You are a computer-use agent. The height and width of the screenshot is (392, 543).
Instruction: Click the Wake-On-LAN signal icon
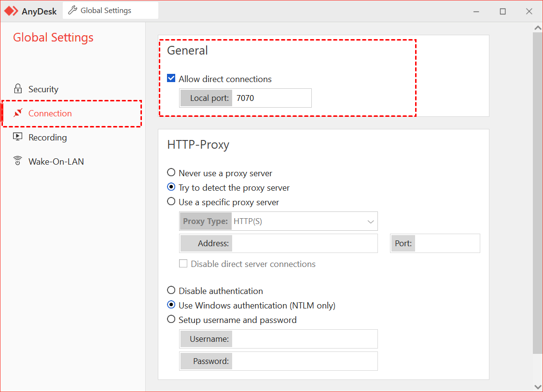coord(18,161)
